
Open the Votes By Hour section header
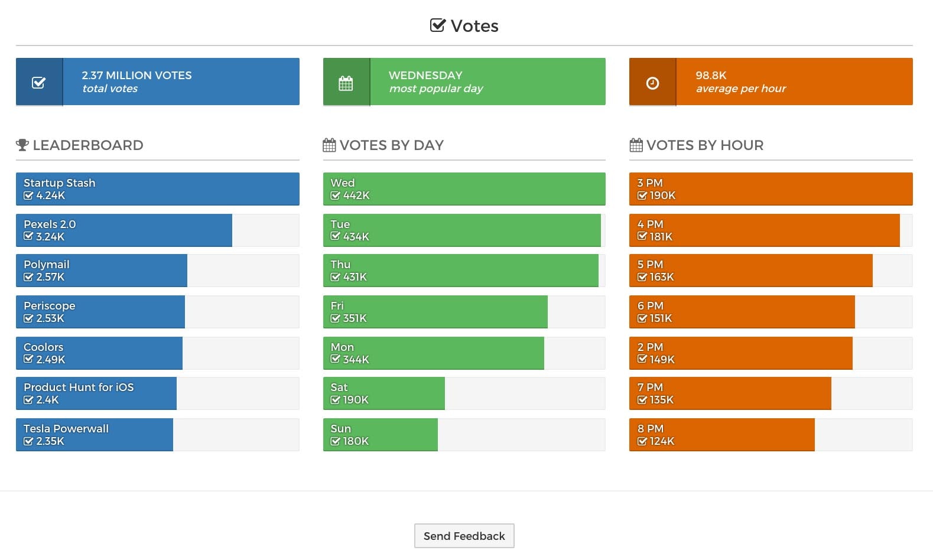pos(705,145)
